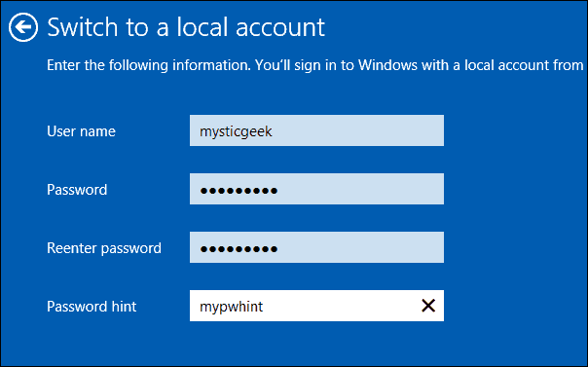Click the "Password hint" label

[x=92, y=307]
